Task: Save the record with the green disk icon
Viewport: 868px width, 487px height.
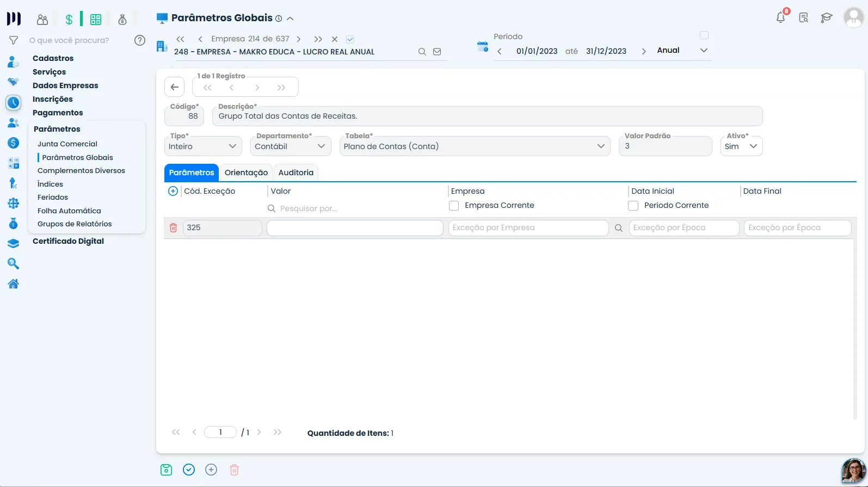Action: pos(167,470)
